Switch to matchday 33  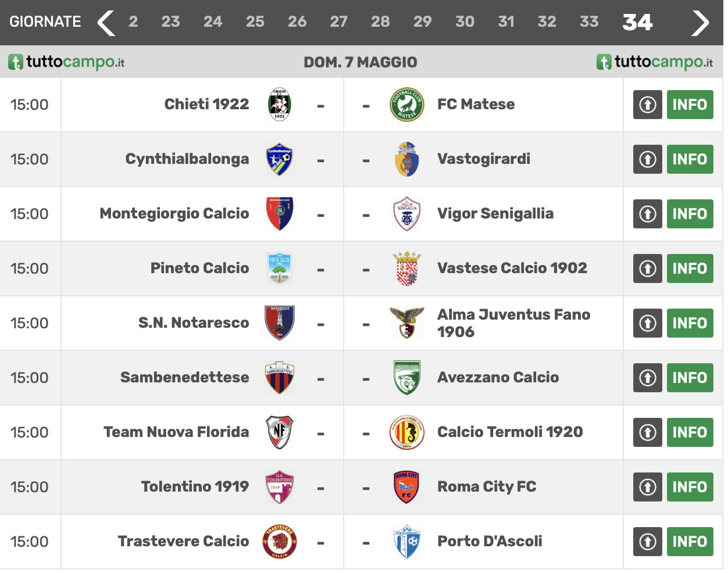click(589, 22)
